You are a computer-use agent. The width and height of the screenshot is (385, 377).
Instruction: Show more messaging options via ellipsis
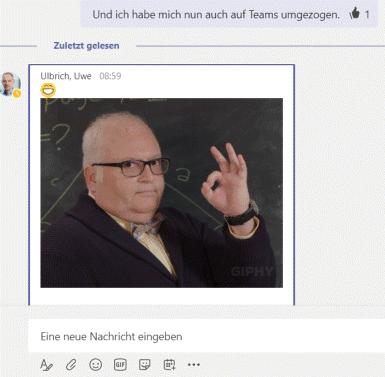194,365
